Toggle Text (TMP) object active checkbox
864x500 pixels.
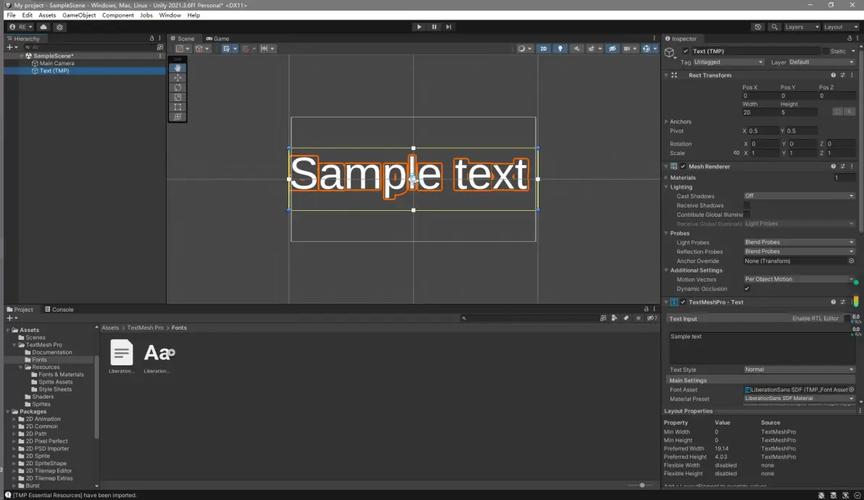tap(685, 51)
